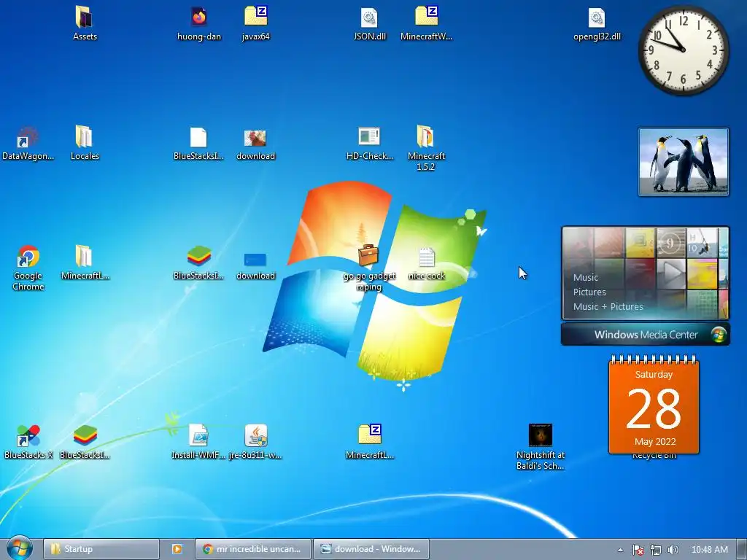Select the Assets folder icon
The height and width of the screenshot is (560, 747).
tap(85, 17)
